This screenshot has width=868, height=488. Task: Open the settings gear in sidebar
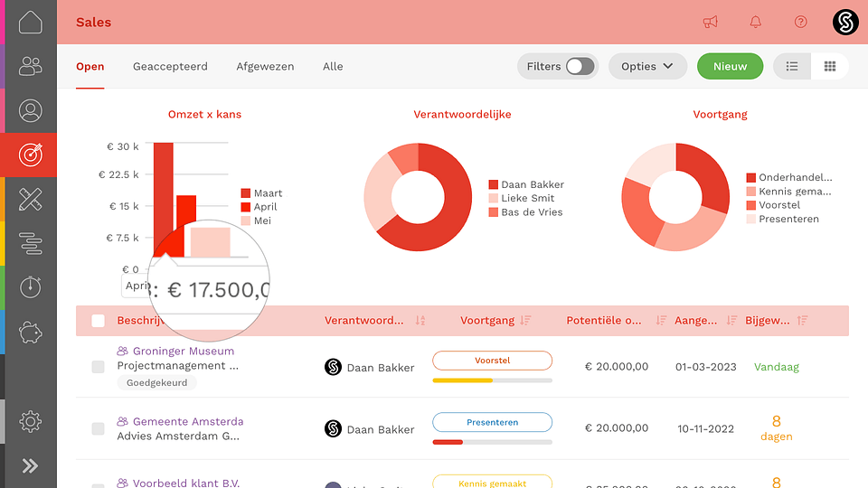(x=31, y=422)
